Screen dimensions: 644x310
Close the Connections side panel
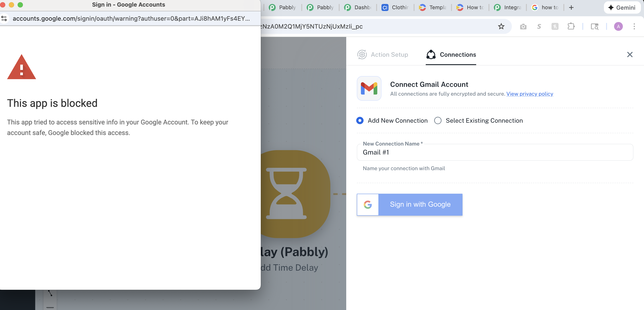(x=629, y=55)
